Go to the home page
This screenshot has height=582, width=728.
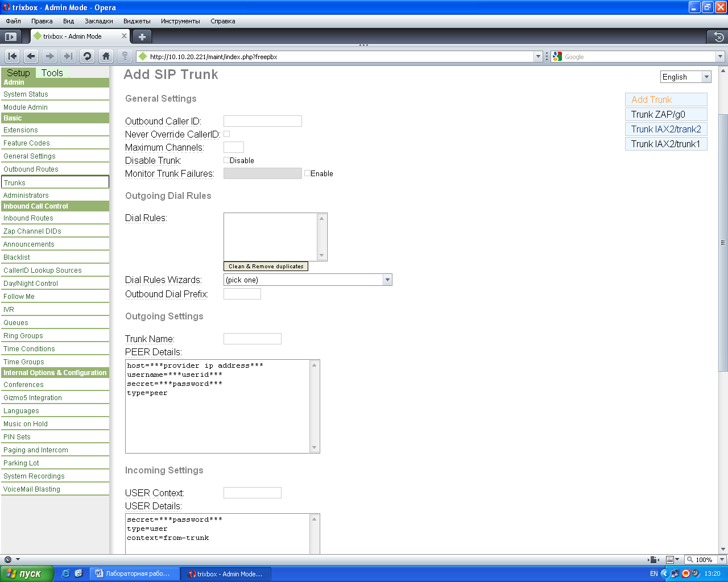coord(106,56)
